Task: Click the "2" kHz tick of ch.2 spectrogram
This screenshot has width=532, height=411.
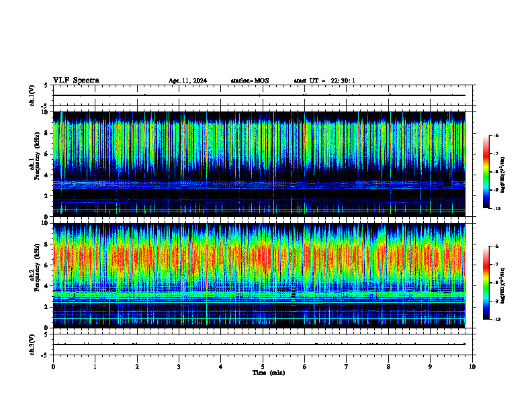Action: click(47, 307)
